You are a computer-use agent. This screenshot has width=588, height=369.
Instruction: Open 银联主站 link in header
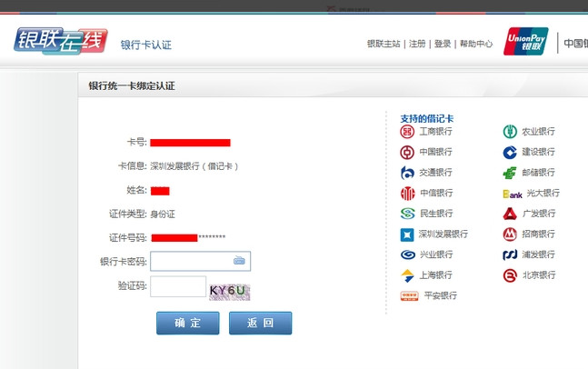tap(384, 44)
